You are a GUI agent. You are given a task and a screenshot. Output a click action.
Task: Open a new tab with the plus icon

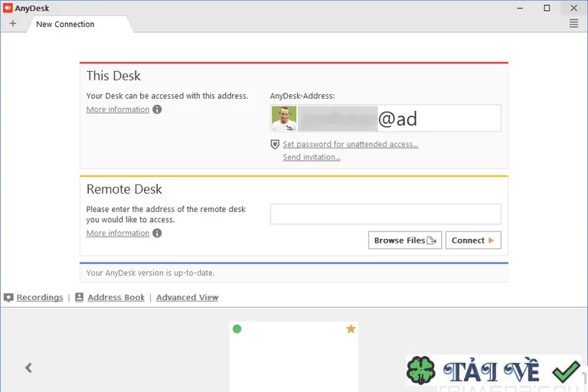click(13, 24)
